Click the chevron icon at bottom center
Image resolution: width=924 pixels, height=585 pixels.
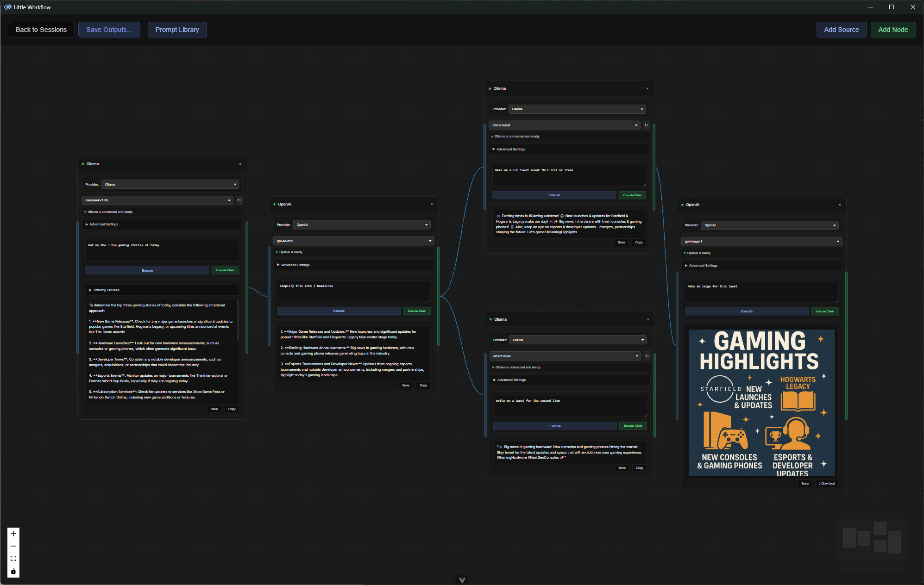(x=462, y=580)
